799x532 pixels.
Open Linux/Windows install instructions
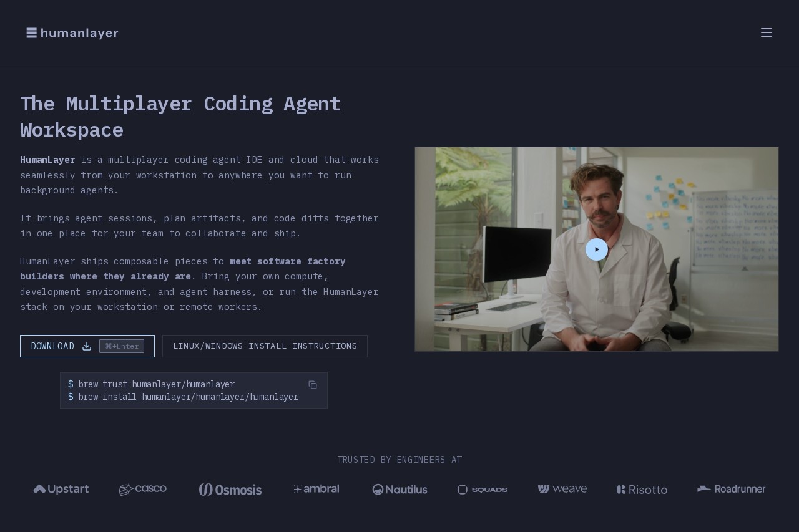click(265, 346)
